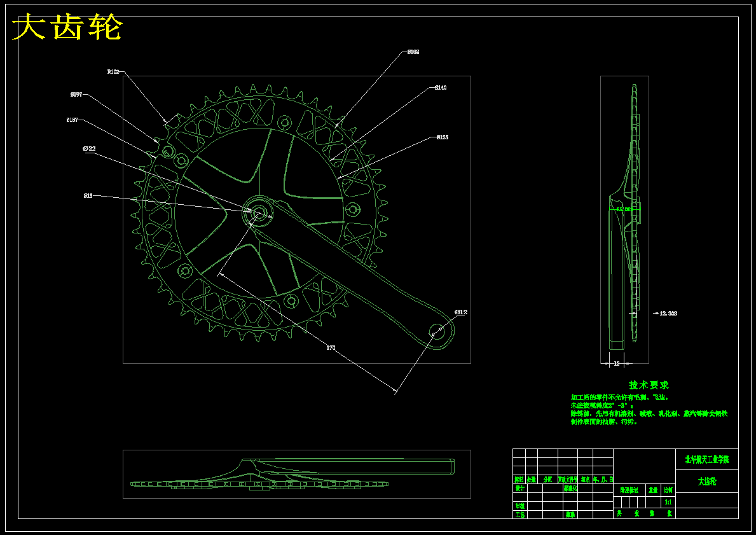756x535 pixels.
Task: Select the 技术要求 heading
Action: point(649,385)
